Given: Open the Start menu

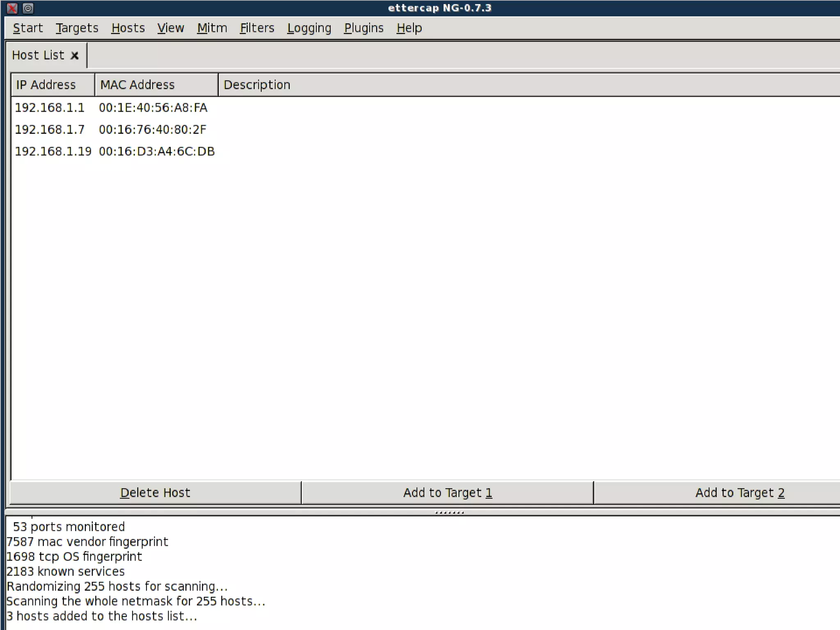Looking at the screenshot, I should (28, 28).
